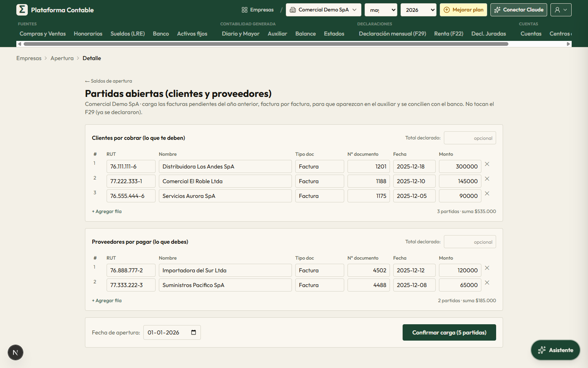Delete the Comercial El Roble Ltda row
588x368 pixels.
(x=487, y=179)
